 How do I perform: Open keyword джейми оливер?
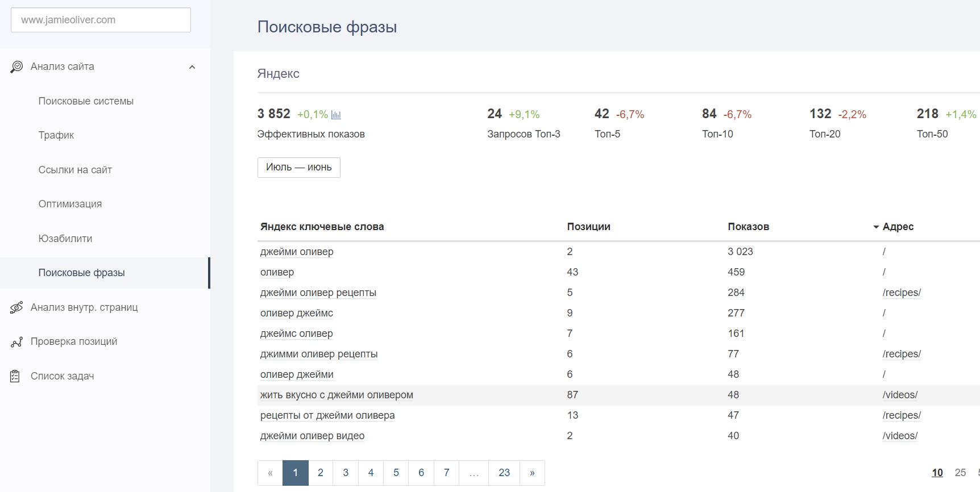pos(297,252)
